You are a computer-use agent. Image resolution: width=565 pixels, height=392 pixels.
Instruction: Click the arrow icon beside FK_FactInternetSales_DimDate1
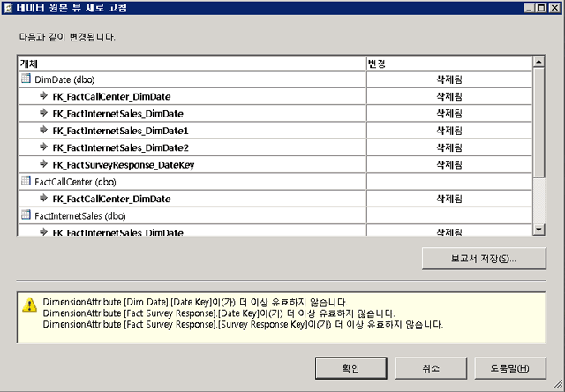click(x=43, y=130)
